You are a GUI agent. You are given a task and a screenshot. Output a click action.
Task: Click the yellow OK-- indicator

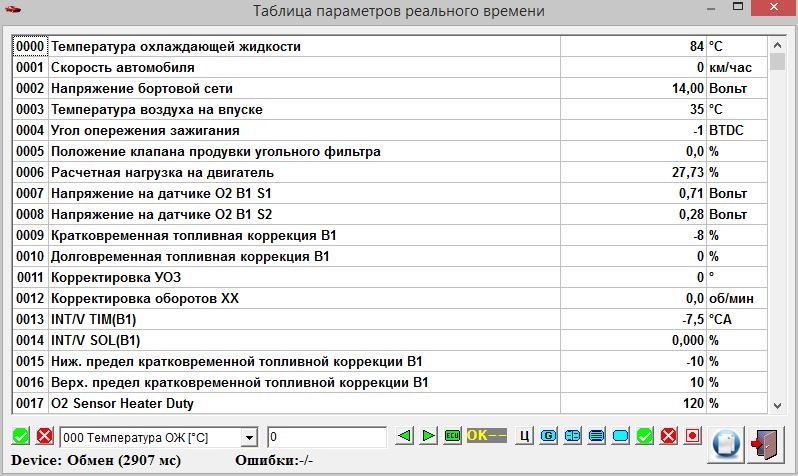pyautogui.click(x=487, y=436)
